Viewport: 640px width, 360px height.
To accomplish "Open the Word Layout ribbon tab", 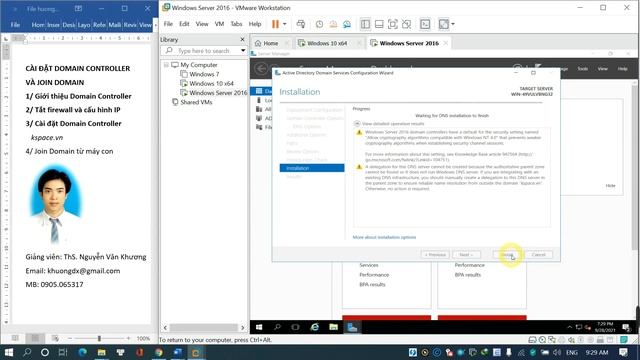I will click(x=84, y=25).
